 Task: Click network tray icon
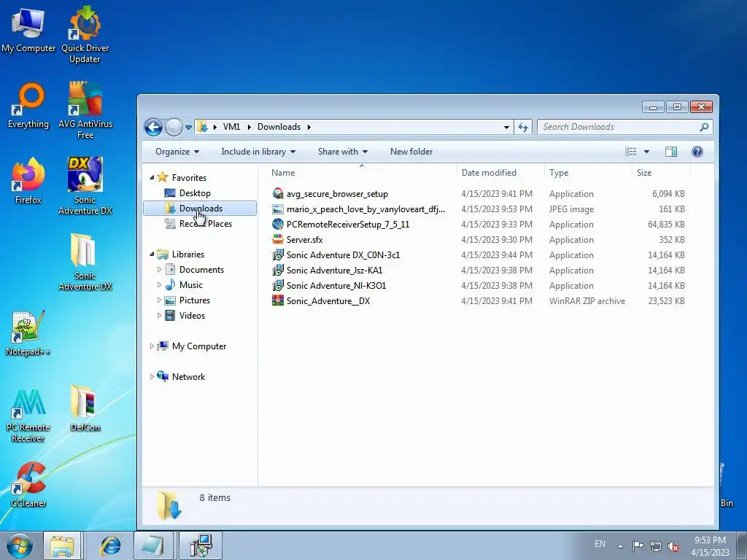[656, 545]
